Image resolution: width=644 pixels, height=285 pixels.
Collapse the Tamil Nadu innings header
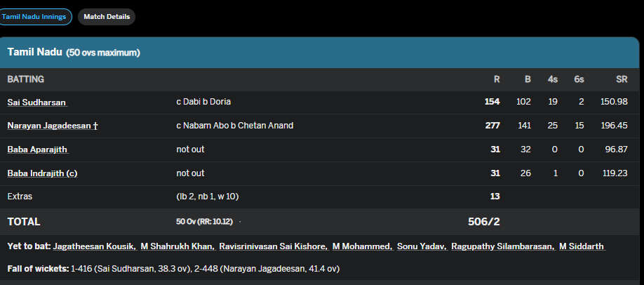74,53
